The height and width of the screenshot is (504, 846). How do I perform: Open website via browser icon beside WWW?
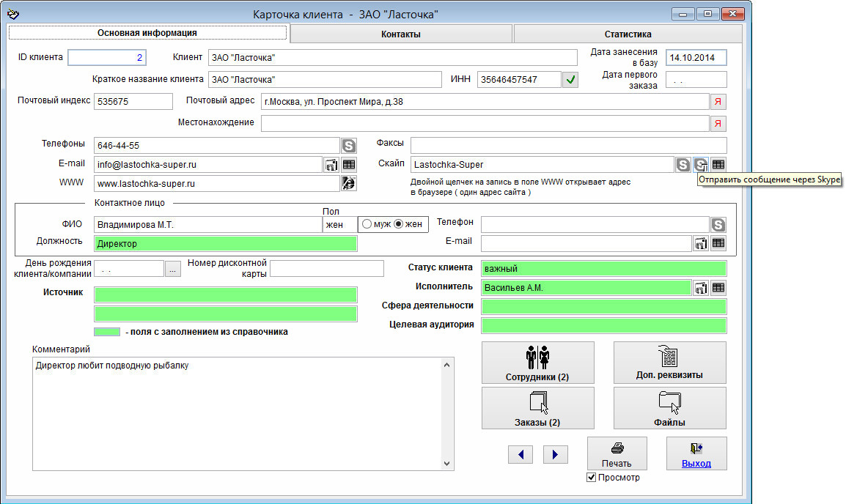point(349,184)
